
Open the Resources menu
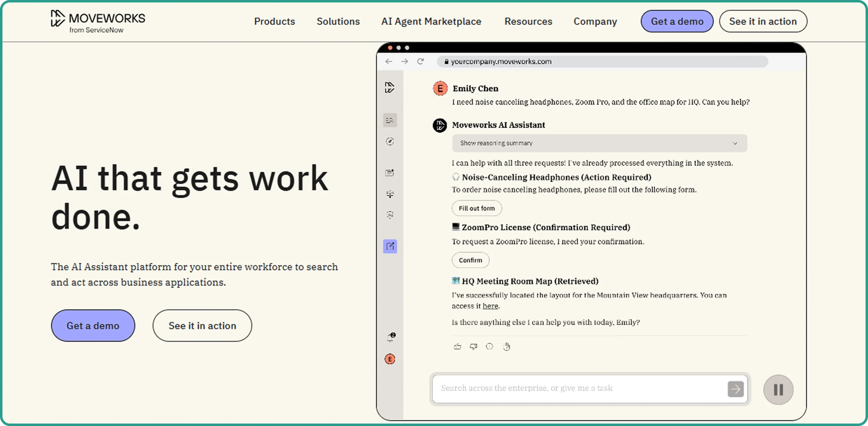click(x=528, y=21)
